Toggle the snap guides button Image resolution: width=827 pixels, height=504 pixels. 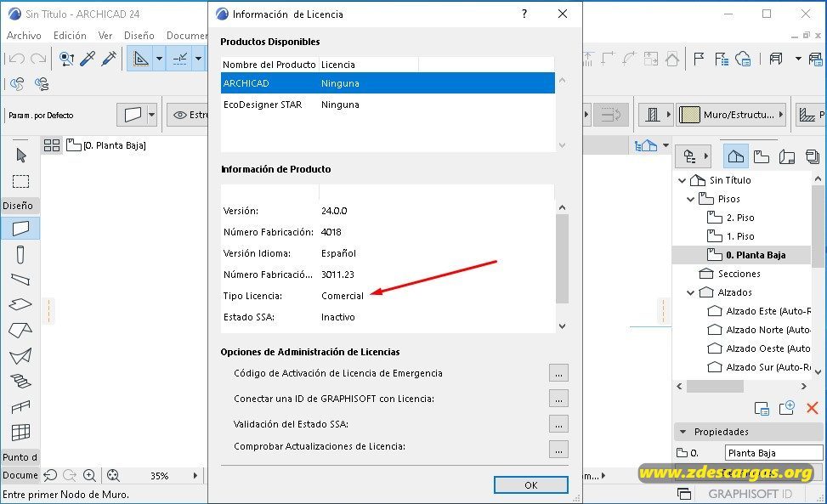click(180, 59)
